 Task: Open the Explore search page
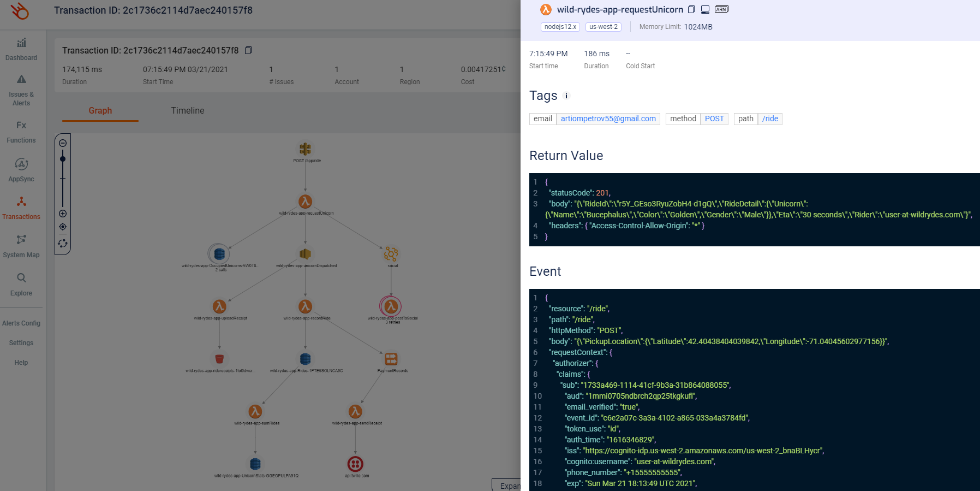21,285
